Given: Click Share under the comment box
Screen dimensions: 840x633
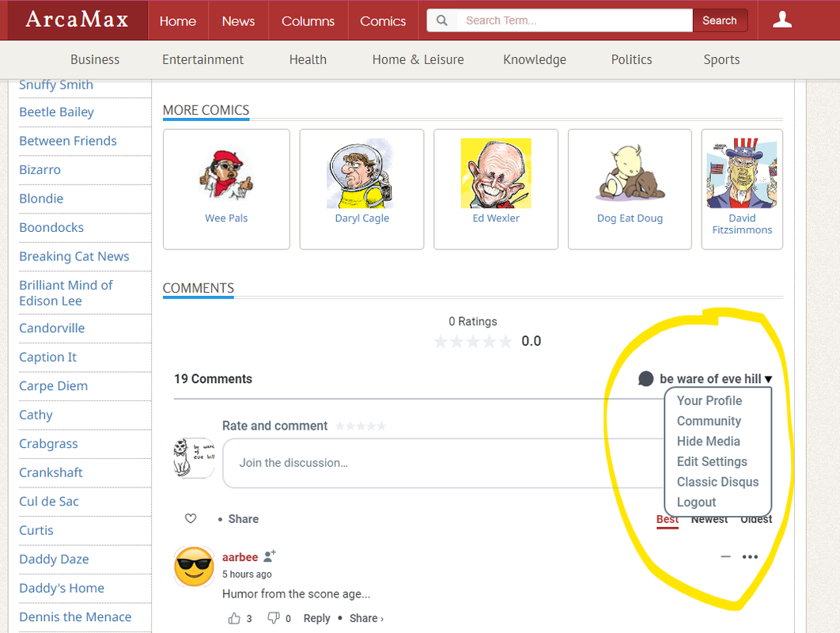Looking at the screenshot, I should [243, 519].
